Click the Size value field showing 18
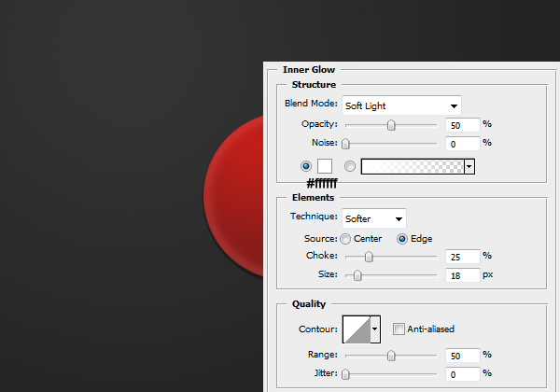Screen dimensions: 560x392 pyautogui.click(x=463, y=275)
